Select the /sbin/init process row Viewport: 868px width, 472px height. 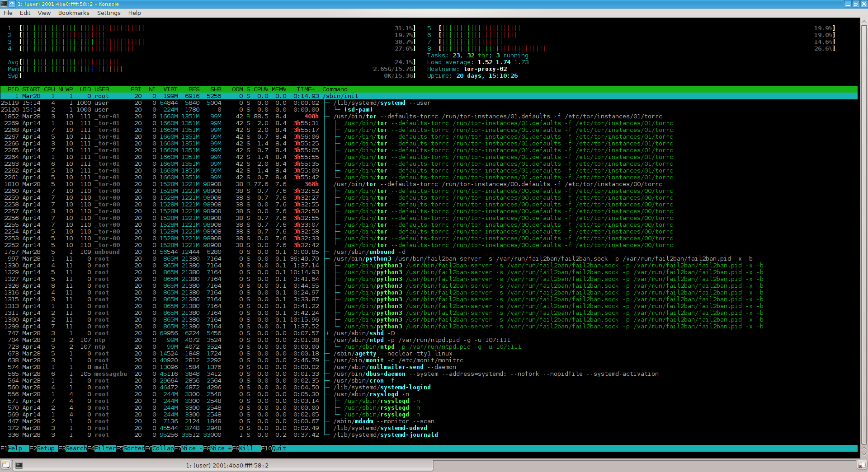(429, 96)
